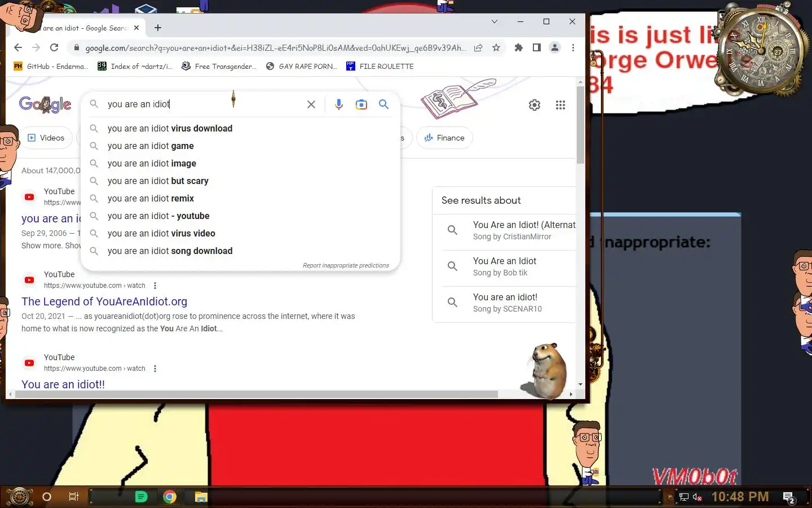The height and width of the screenshot is (508, 812).
Task: Open the Google apps grid icon
Action: (x=561, y=105)
